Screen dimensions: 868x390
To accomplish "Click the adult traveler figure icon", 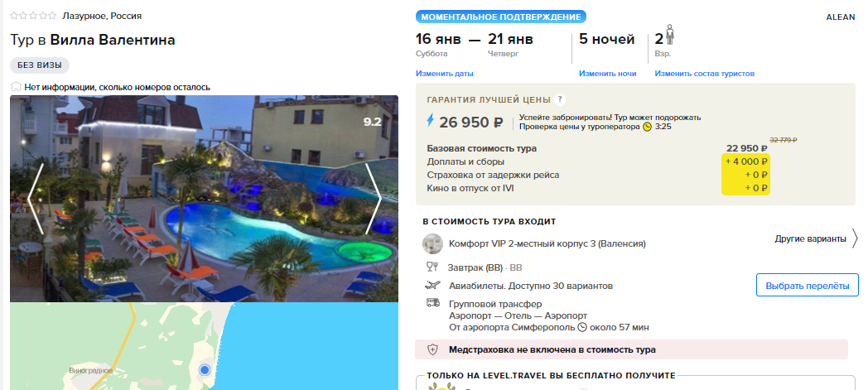I will point(670,34).
